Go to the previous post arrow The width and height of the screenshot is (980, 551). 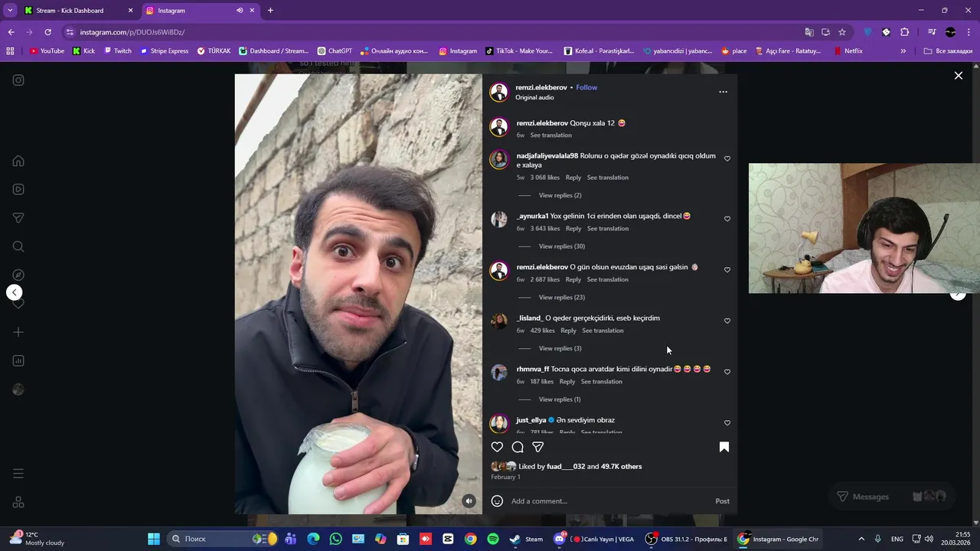[x=14, y=292]
